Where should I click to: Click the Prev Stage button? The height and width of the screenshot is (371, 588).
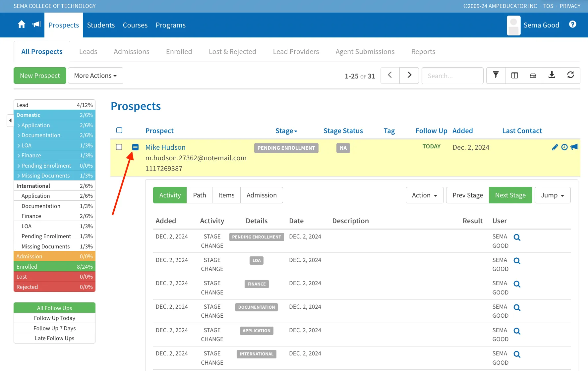468,195
